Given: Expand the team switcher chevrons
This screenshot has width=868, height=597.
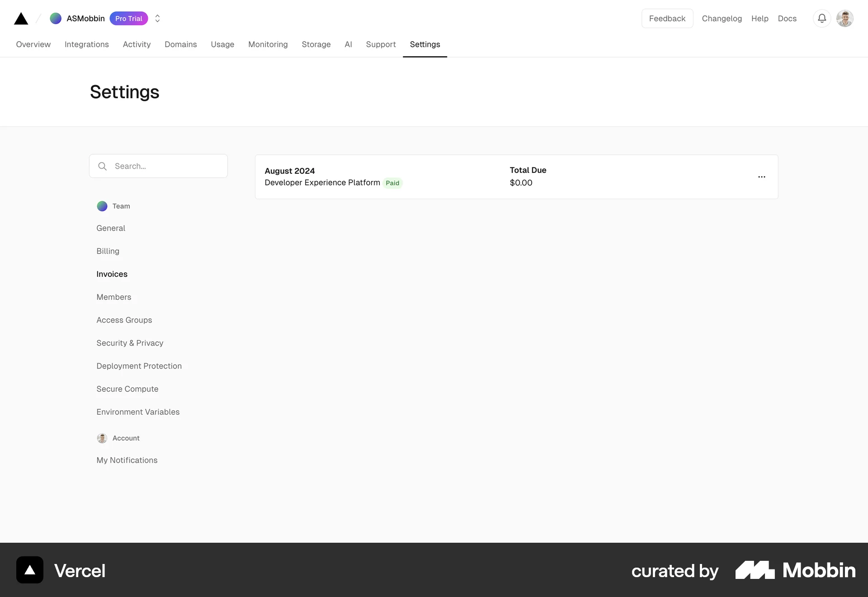Looking at the screenshot, I should [x=157, y=19].
